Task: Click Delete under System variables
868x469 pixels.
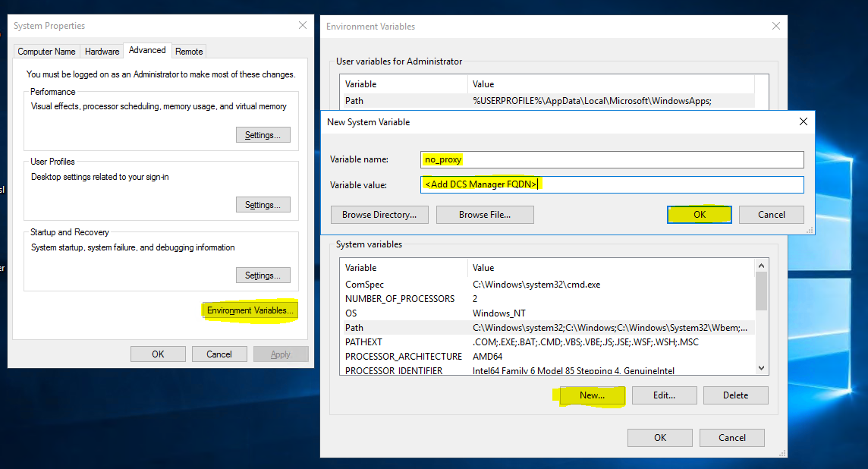Action: tap(735, 395)
